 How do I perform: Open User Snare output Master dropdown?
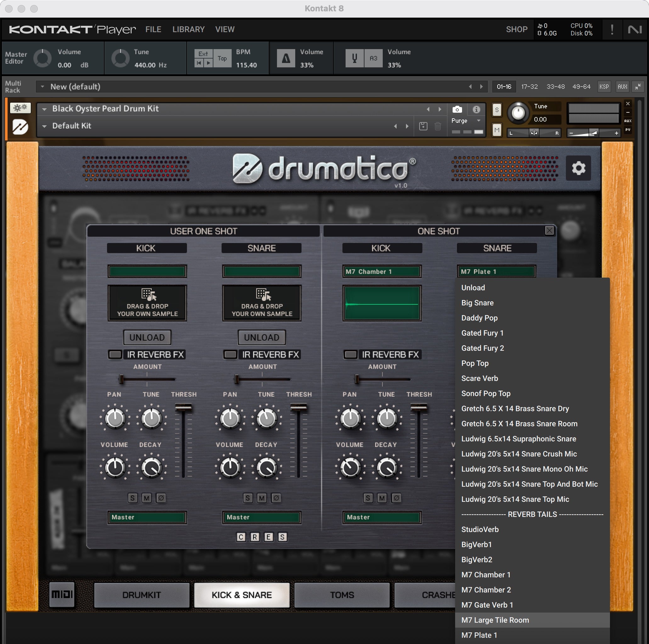(x=262, y=517)
